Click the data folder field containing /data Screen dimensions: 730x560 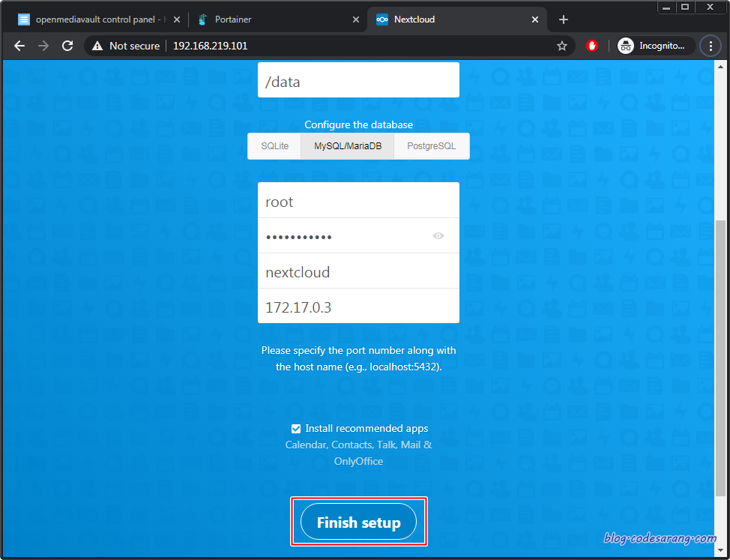(x=358, y=80)
